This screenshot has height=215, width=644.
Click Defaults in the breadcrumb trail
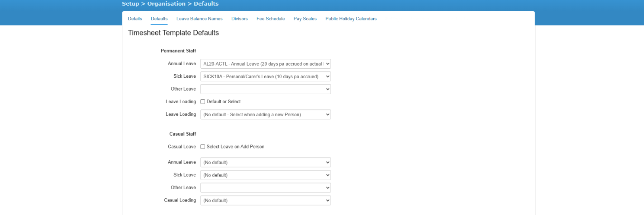[x=206, y=4]
